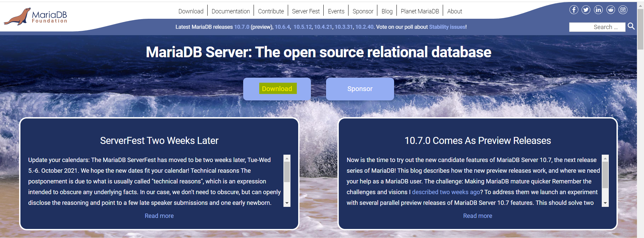Open the Server Fest menu item
Screen dimensions: 644x238
coord(306,11)
